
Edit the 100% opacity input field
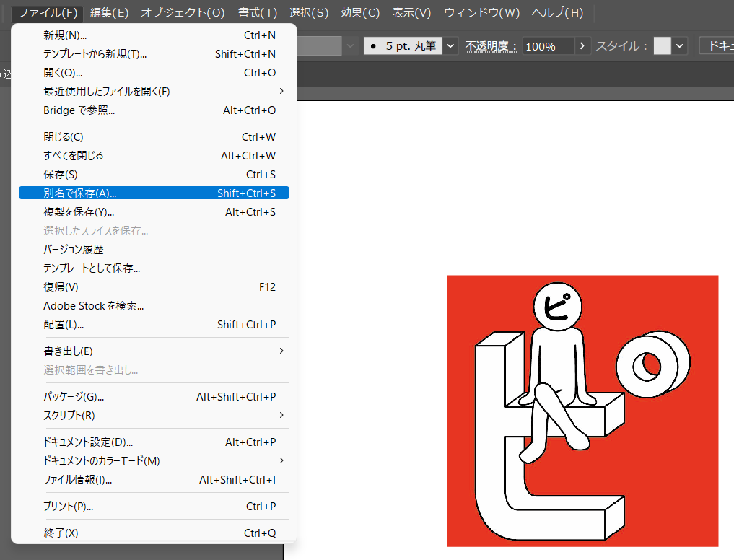(x=549, y=46)
